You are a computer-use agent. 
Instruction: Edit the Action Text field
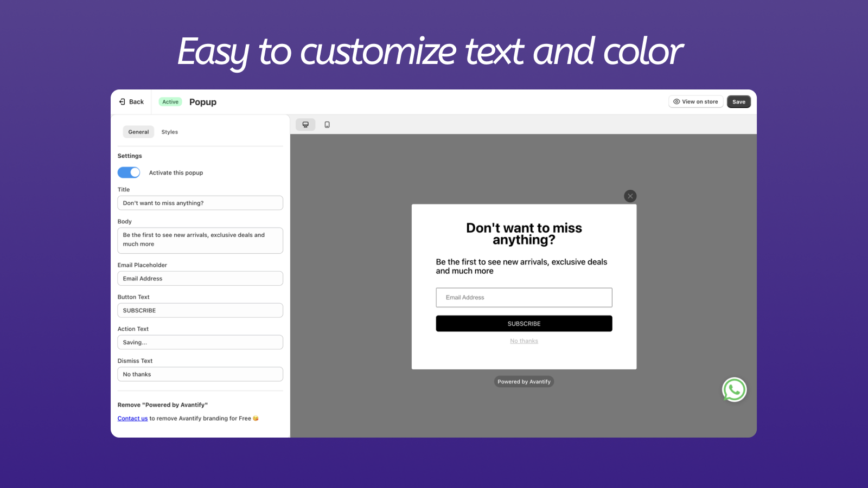[x=200, y=342]
